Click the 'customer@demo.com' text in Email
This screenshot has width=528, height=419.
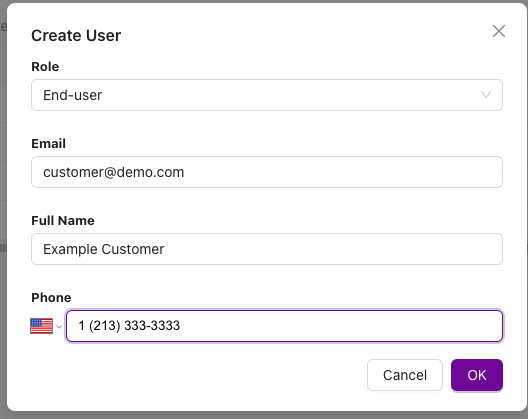(x=113, y=172)
